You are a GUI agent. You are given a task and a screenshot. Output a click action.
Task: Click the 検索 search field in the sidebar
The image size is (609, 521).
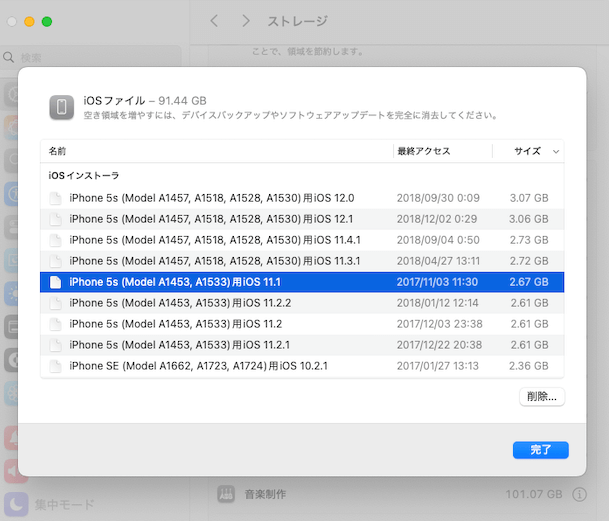pos(91,58)
